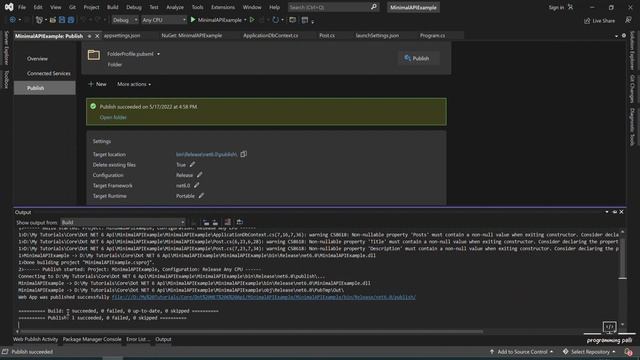Select Connected Services in the sidebar
Viewport: 640px width, 360px height.
49,73
